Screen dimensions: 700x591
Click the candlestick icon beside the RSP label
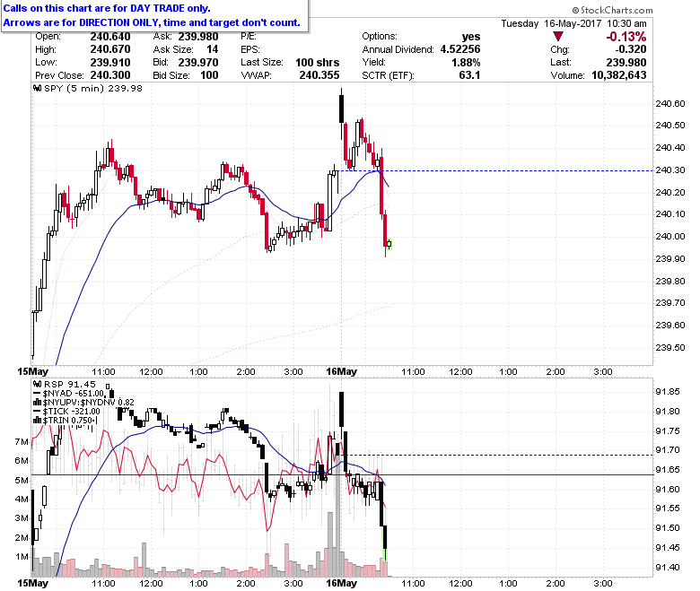click(x=38, y=384)
